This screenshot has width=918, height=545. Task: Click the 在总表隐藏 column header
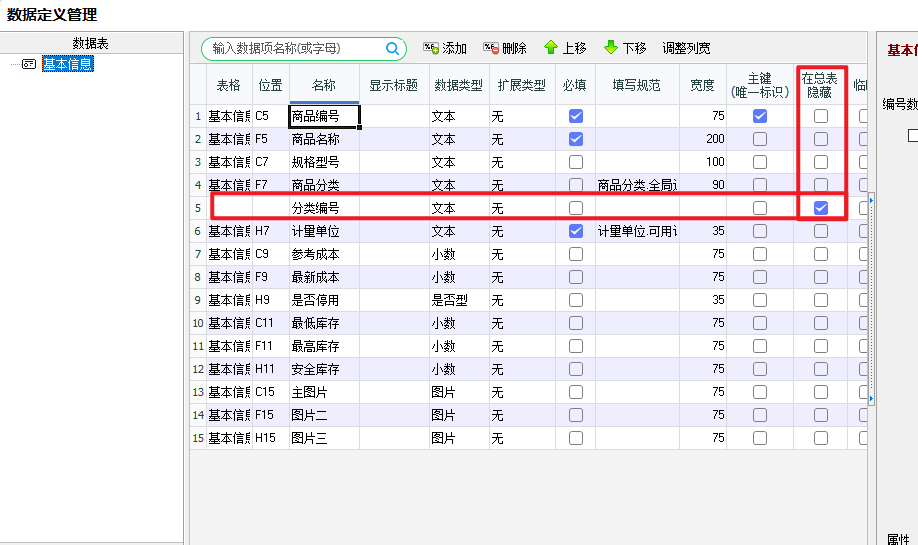pyautogui.click(x=820, y=85)
